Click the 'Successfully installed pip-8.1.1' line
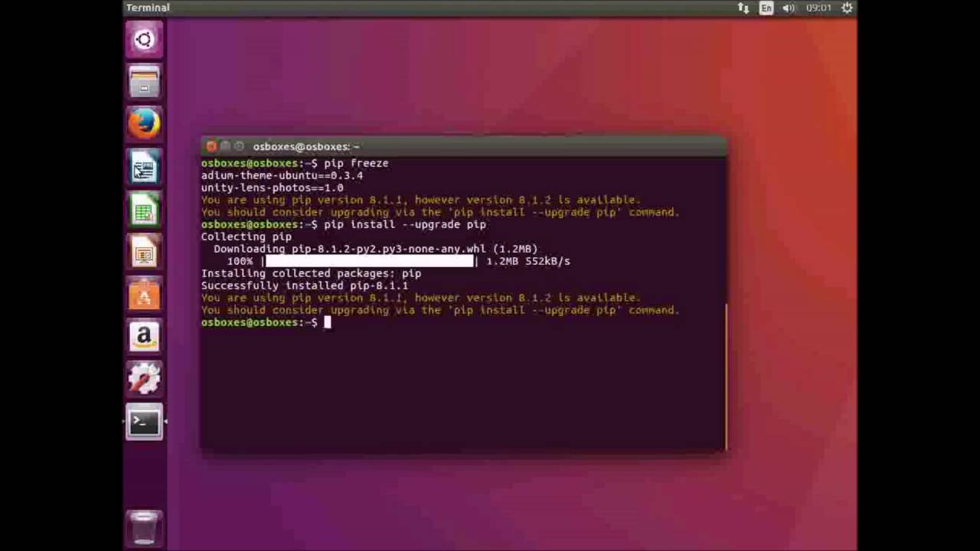The width and height of the screenshot is (980, 551). (x=305, y=285)
